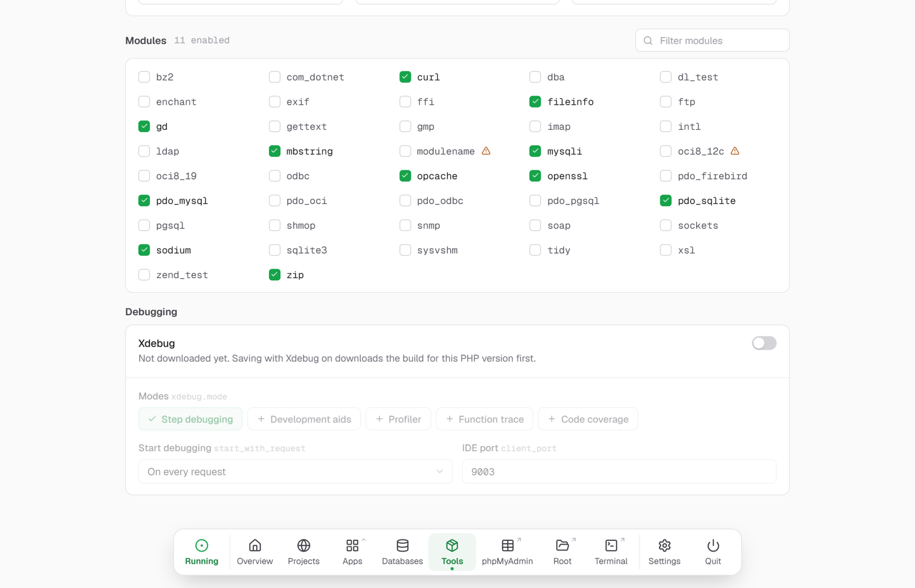Launch phpMyAdmin table icon

pos(507,545)
